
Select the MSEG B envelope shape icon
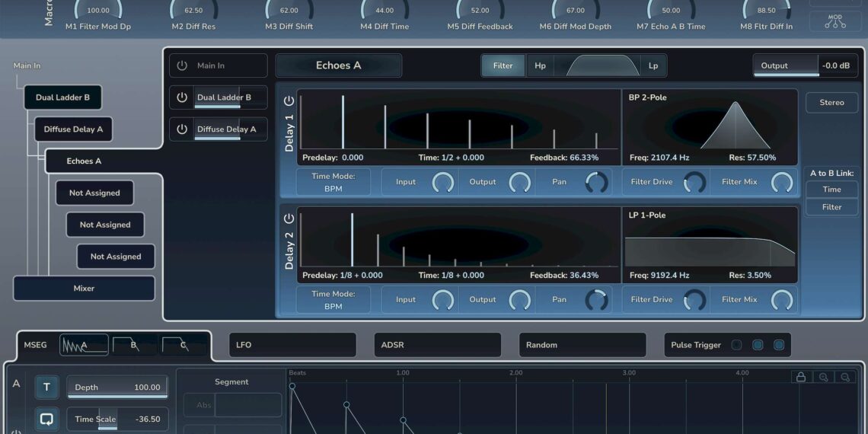point(134,345)
